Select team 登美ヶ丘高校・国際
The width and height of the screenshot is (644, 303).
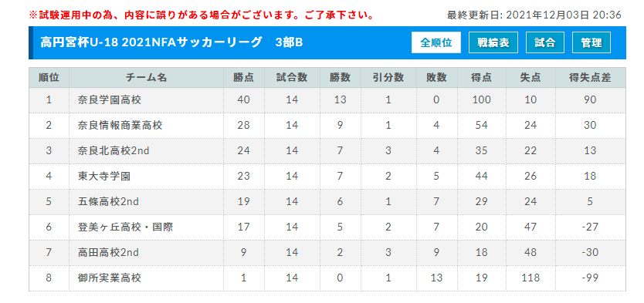(x=125, y=227)
